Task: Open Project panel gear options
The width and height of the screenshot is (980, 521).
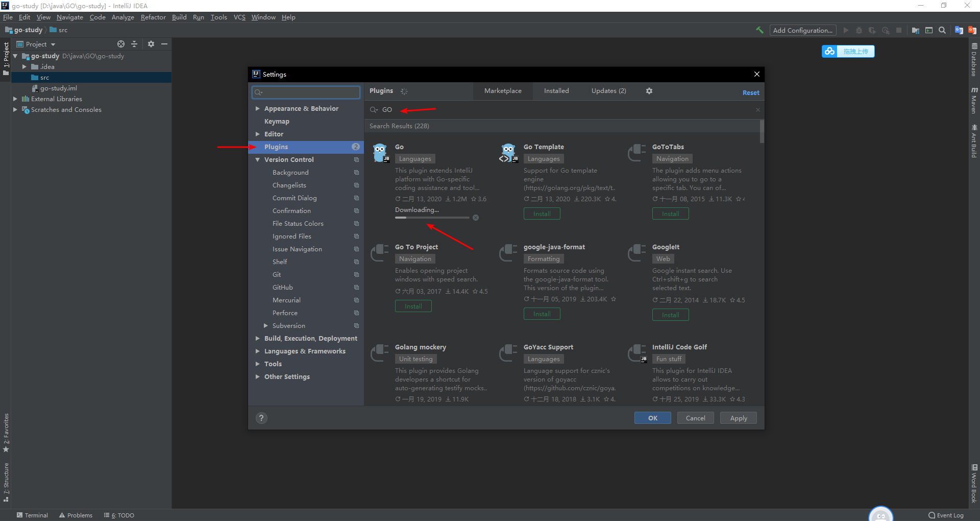Action: click(x=151, y=44)
